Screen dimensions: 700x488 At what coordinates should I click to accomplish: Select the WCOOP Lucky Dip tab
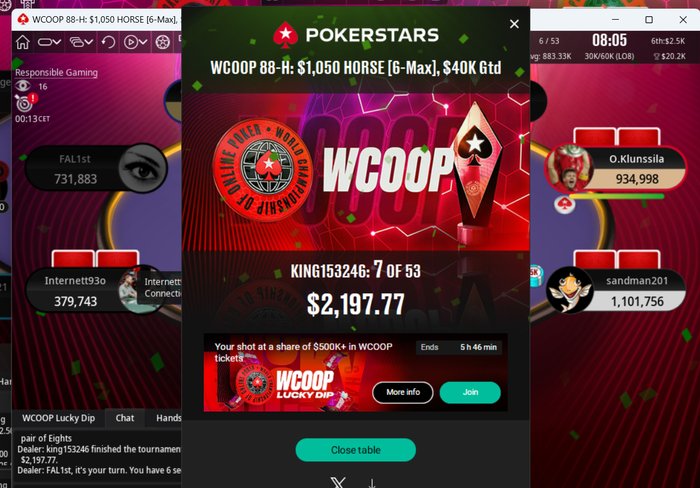click(58, 418)
